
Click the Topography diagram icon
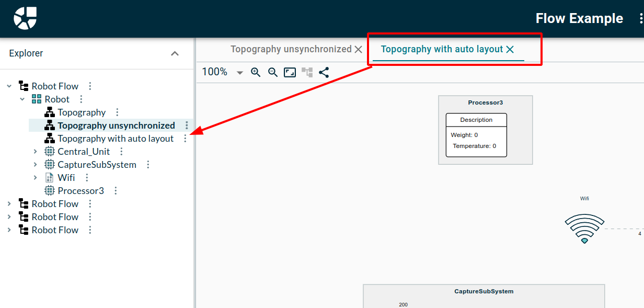point(50,112)
